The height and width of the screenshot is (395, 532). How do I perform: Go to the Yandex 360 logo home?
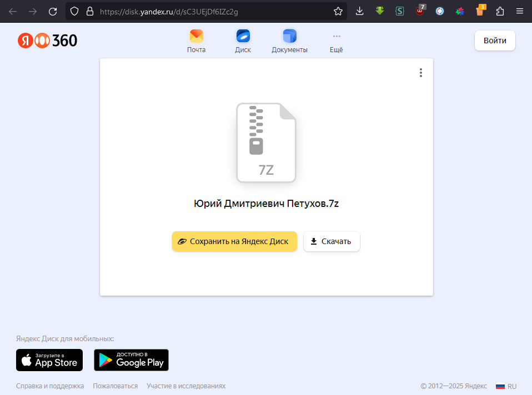48,40
